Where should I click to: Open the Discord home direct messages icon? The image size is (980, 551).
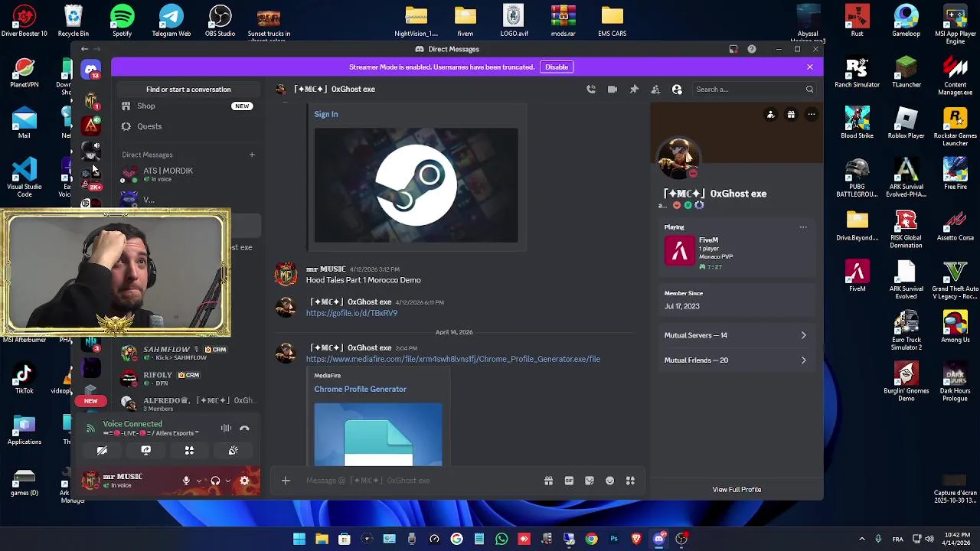point(91,70)
